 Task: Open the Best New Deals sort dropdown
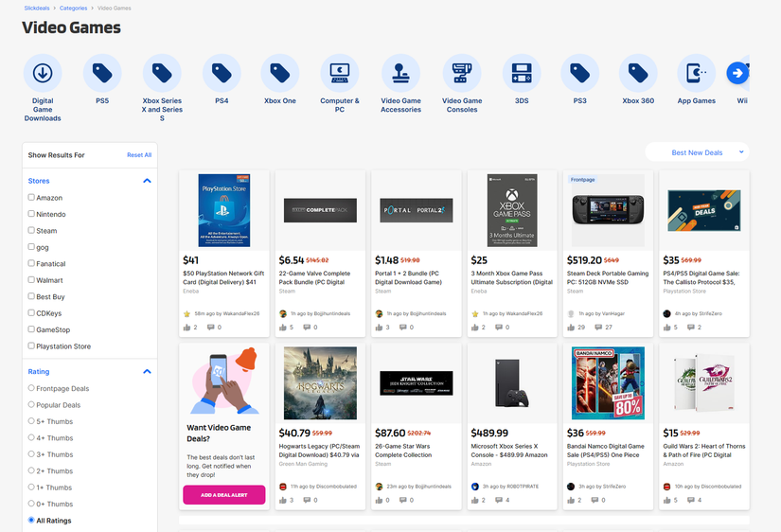(697, 152)
